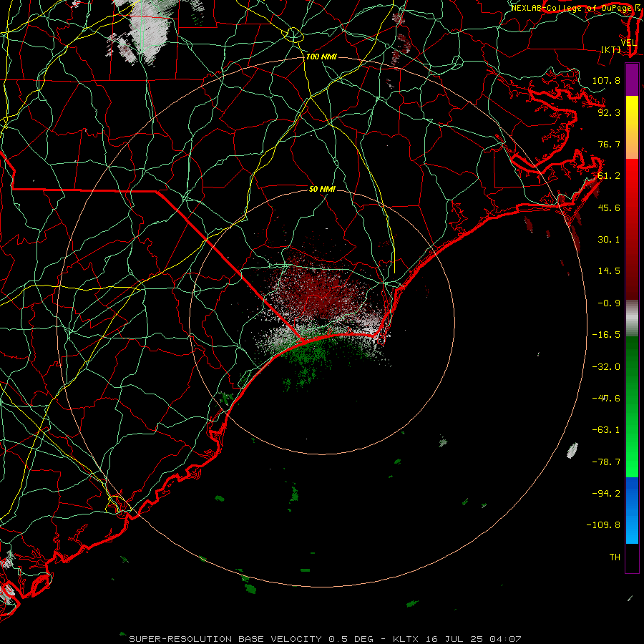Click the gray near-zero segment of the color bar

pyautogui.click(x=632, y=316)
